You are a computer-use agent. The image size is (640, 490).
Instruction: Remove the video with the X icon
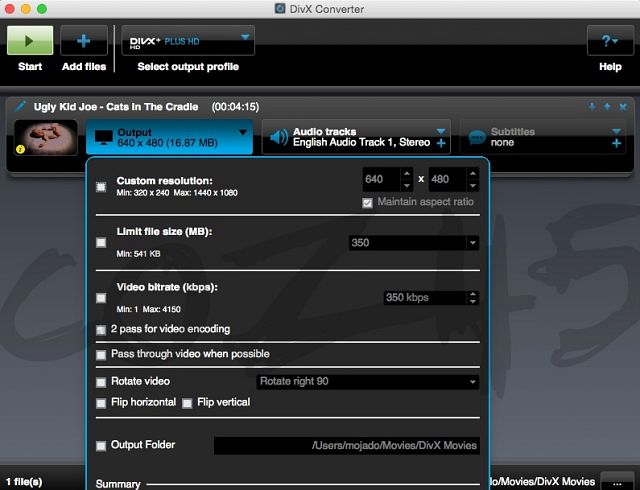click(x=623, y=106)
